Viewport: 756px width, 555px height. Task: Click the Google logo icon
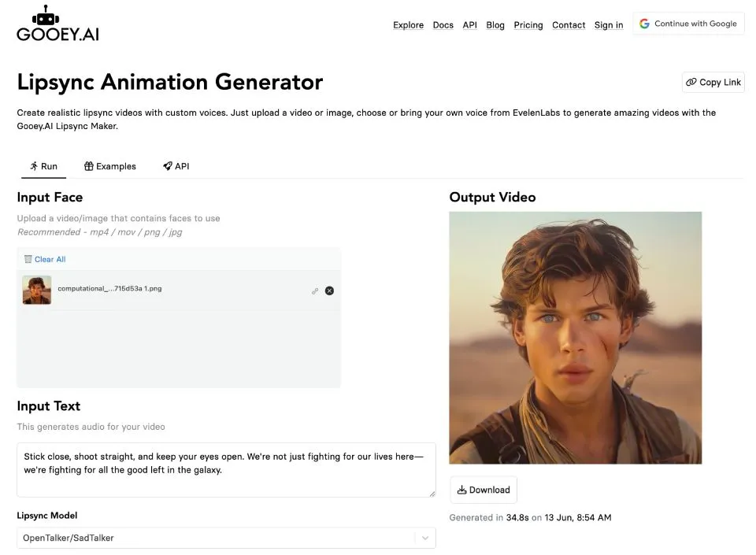click(644, 24)
